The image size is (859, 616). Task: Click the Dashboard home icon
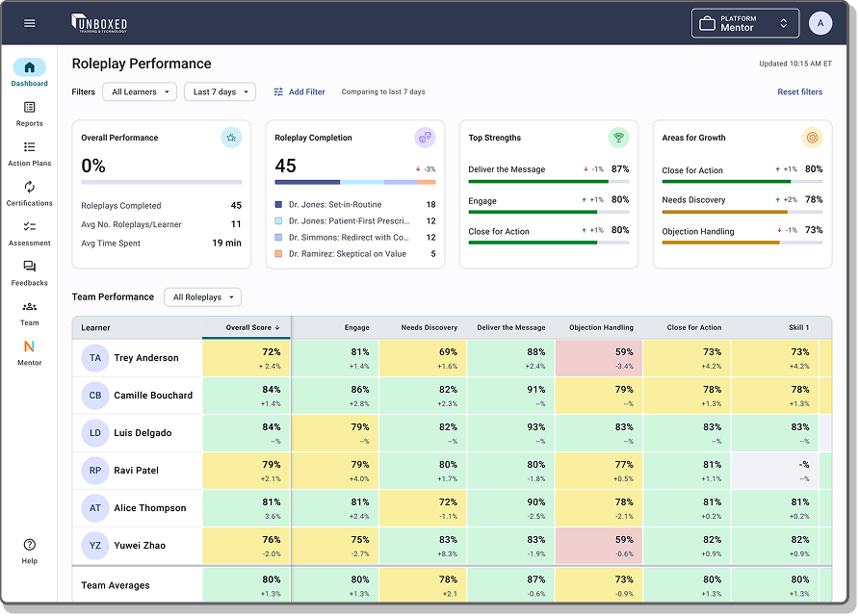coord(29,68)
